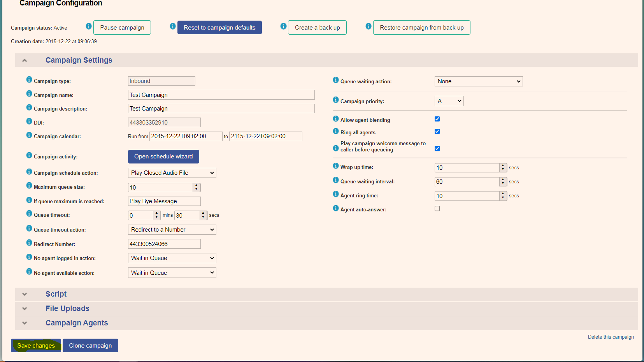Image resolution: width=644 pixels, height=362 pixels.
Task: Open Campaign schedule action dropdown
Action: click(172, 173)
